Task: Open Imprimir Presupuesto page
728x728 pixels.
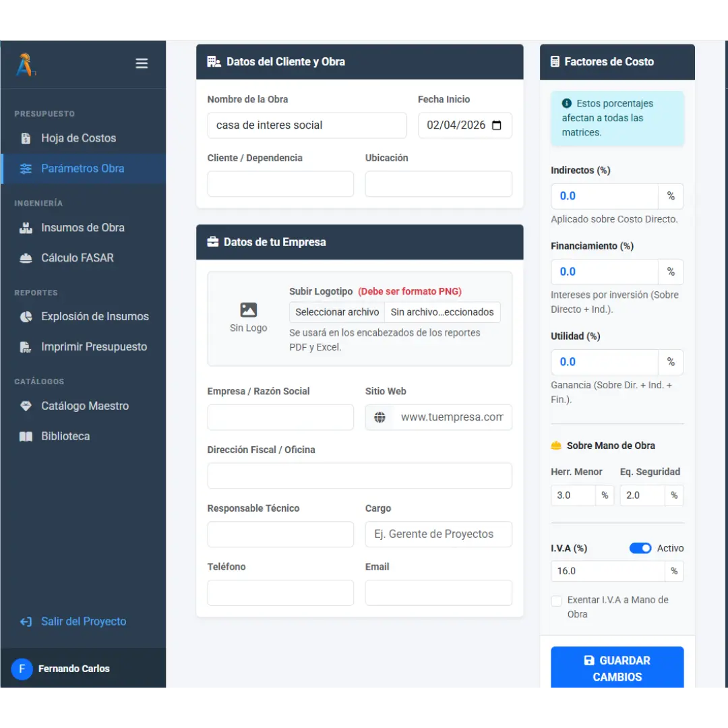Action: click(83, 347)
